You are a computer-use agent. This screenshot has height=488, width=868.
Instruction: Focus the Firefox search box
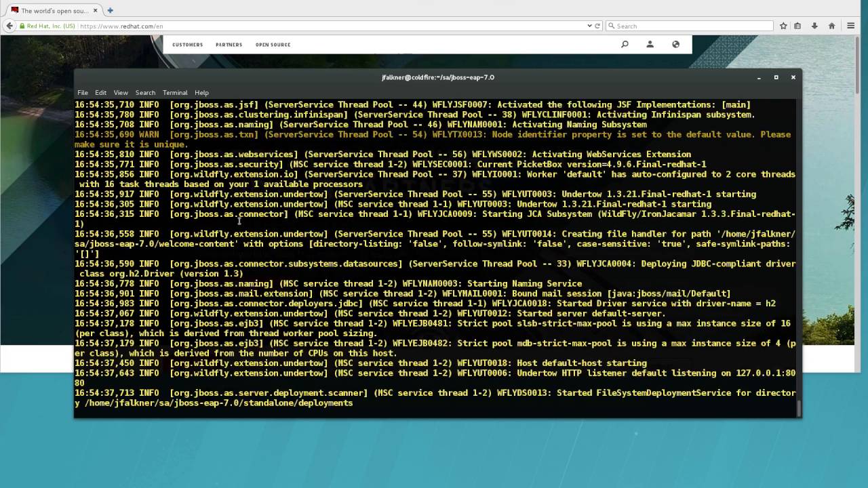[689, 26]
